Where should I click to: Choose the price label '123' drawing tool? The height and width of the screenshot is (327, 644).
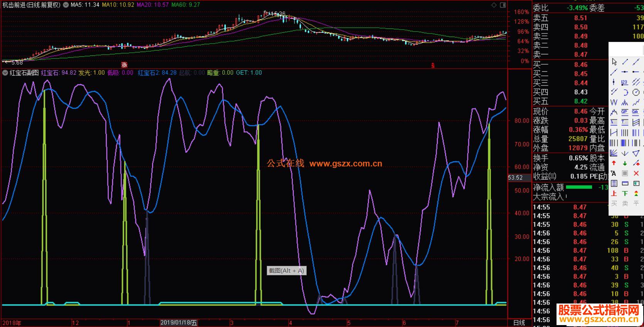[x=625, y=82]
